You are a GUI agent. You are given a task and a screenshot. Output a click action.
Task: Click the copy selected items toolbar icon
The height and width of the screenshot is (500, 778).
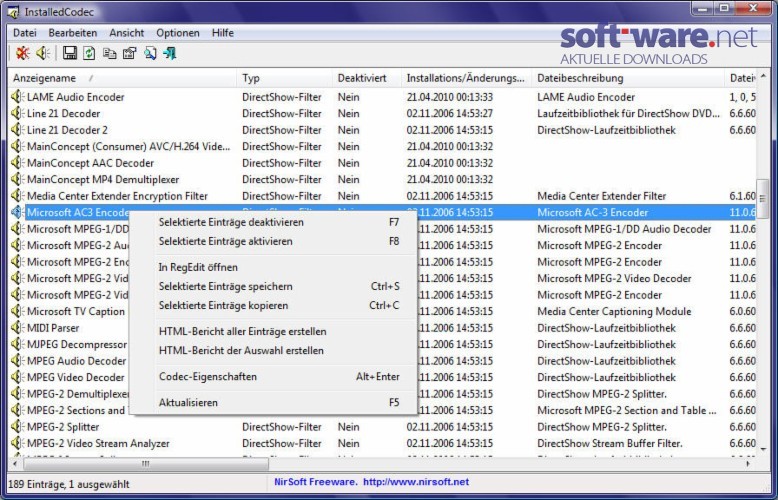[110, 53]
